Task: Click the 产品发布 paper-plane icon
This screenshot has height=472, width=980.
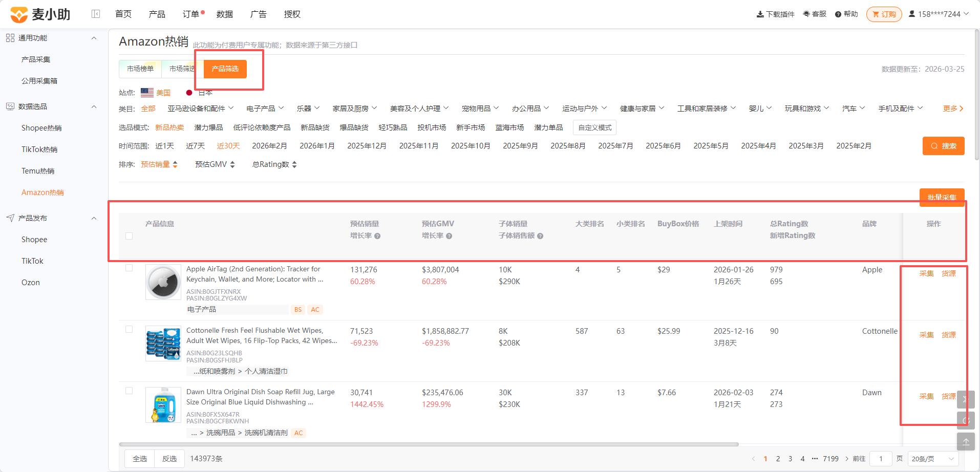Action: point(10,218)
